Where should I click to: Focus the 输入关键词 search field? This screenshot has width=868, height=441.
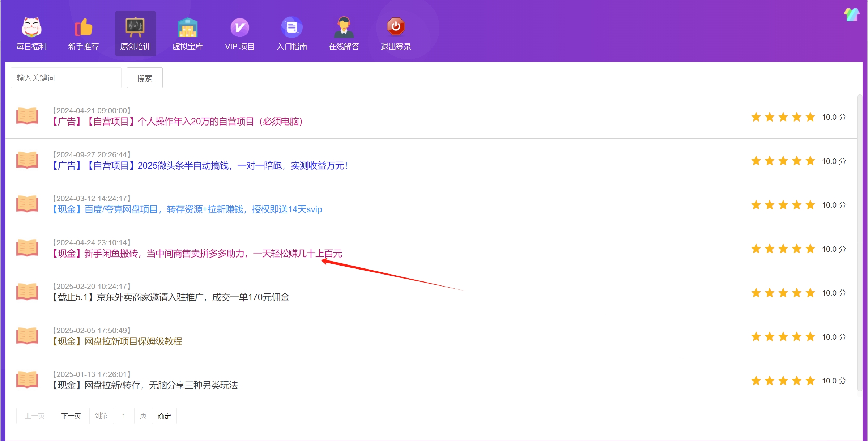[x=66, y=78]
